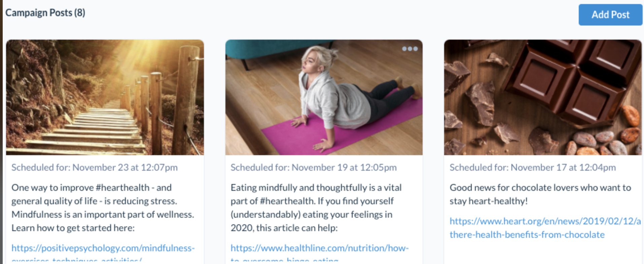Click '2020, this article can help:' text
This screenshot has height=264, width=644.
click(284, 228)
